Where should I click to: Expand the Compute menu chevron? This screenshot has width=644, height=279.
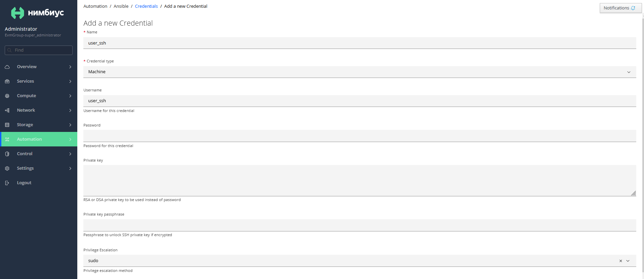70,96
